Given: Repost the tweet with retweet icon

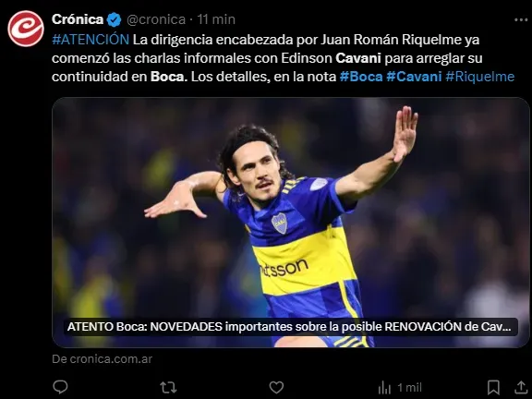Looking at the screenshot, I should point(168,387).
